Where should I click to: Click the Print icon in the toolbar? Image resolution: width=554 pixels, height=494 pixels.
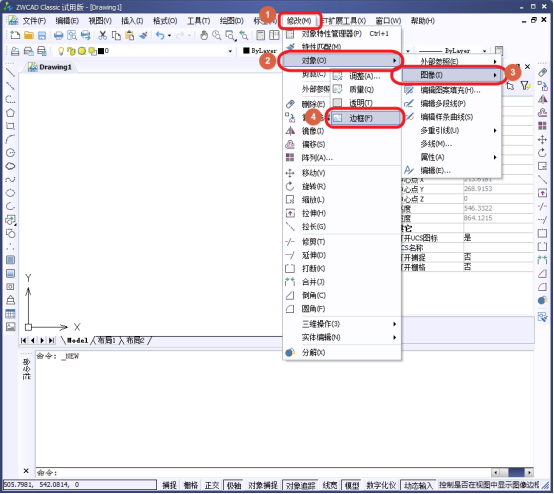(x=58, y=35)
